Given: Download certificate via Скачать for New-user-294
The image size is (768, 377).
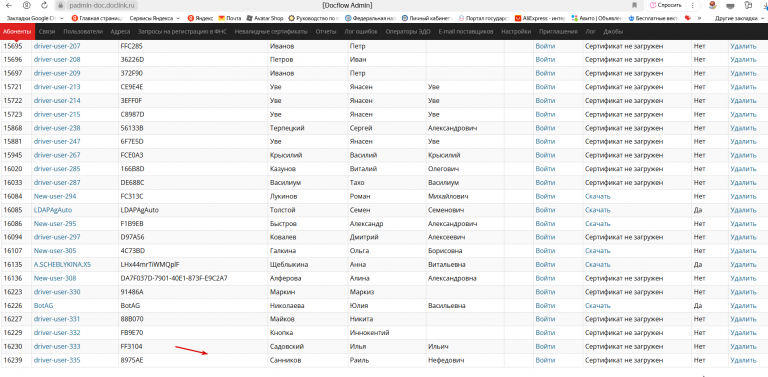Looking at the screenshot, I should coord(598,196).
